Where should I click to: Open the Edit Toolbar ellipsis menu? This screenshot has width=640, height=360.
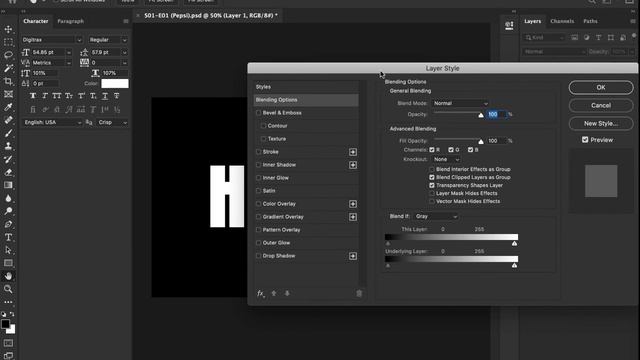[x=8, y=302]
